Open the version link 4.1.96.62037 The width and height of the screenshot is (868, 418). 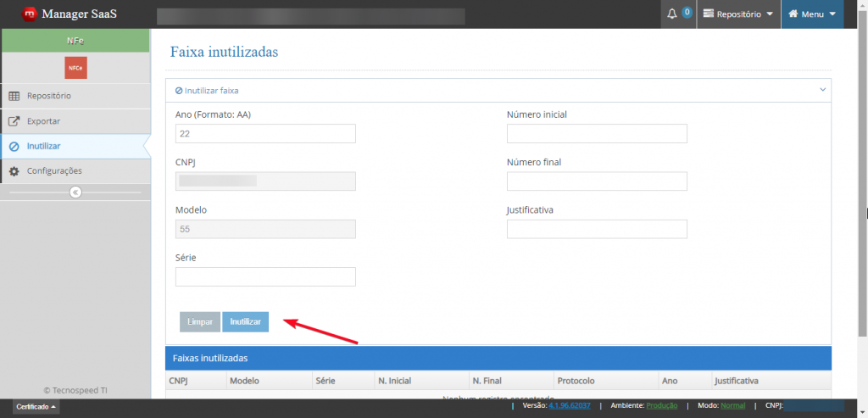(x=570, y=406)
